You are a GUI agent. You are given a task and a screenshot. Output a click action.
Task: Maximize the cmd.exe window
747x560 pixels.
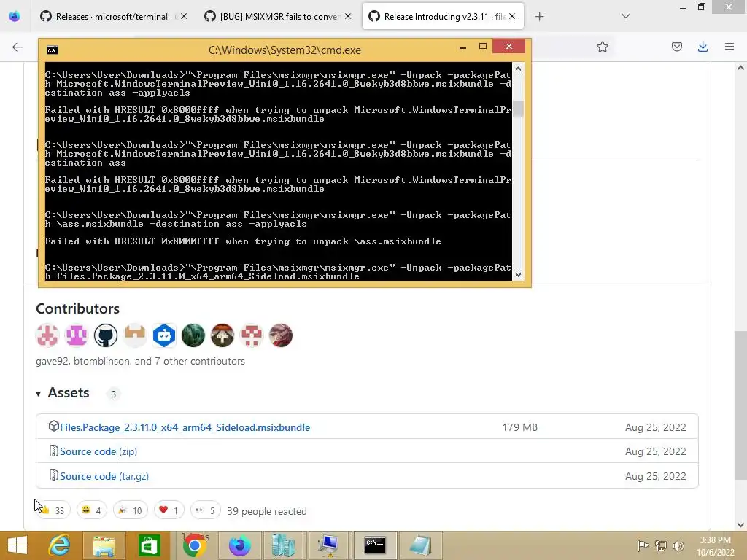point(483,47)
